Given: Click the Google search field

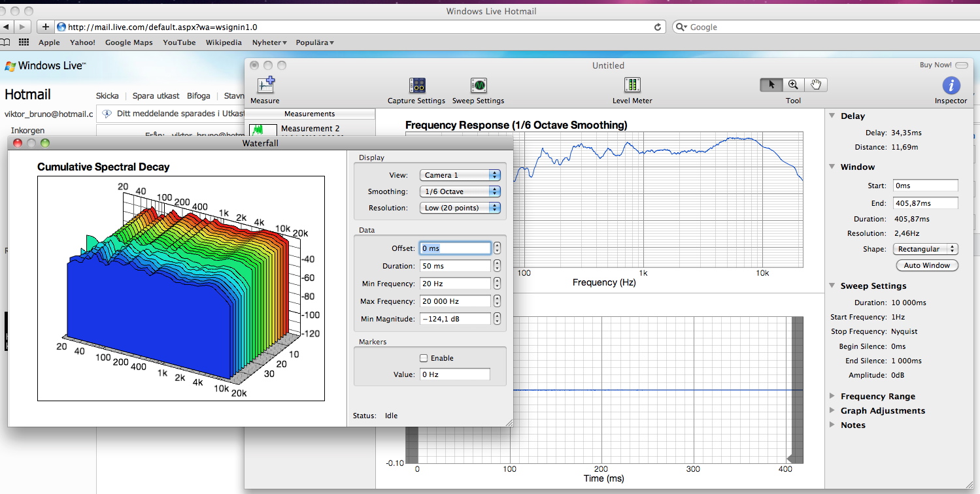Looking at the screenshot, I should 826,27.
